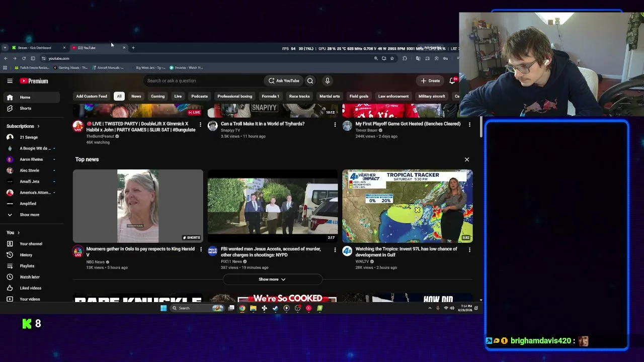Open Liked videos in the sidebar
The height and width of the screenshot is (362, 644).
point(32,288)
